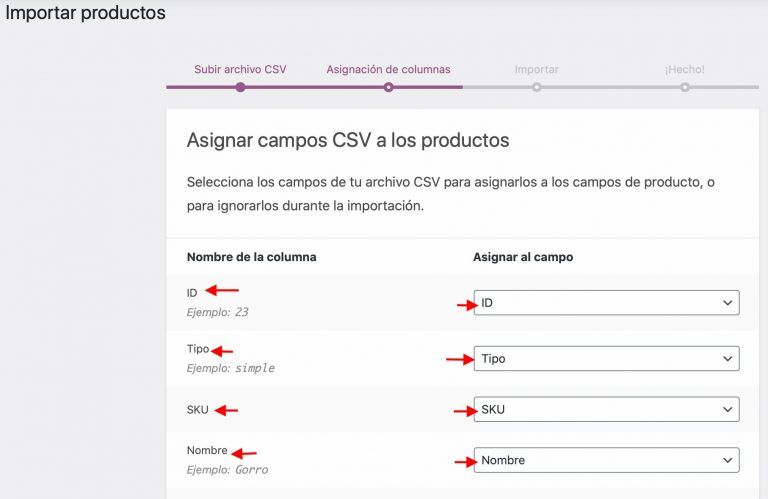
Task: Click the Importar step dot
Action: pos(537,88)
